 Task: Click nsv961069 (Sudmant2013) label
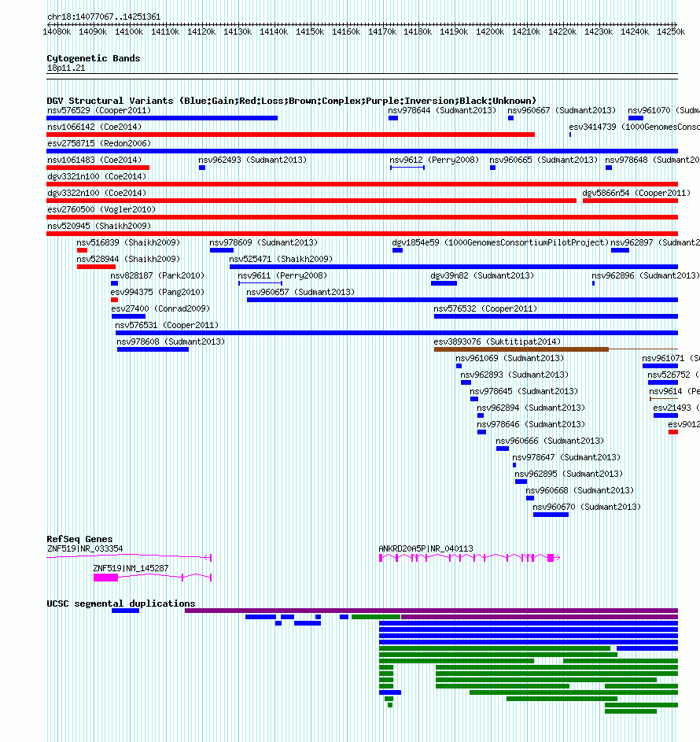[510, 358]
